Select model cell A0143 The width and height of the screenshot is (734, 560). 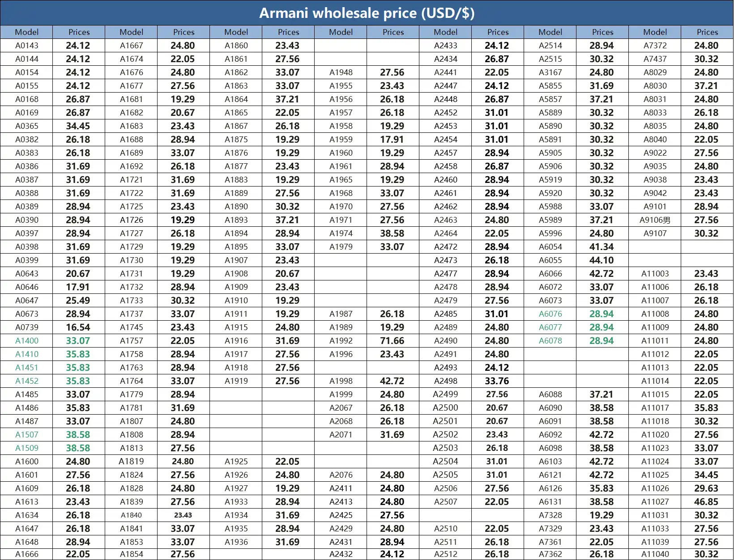27,46
